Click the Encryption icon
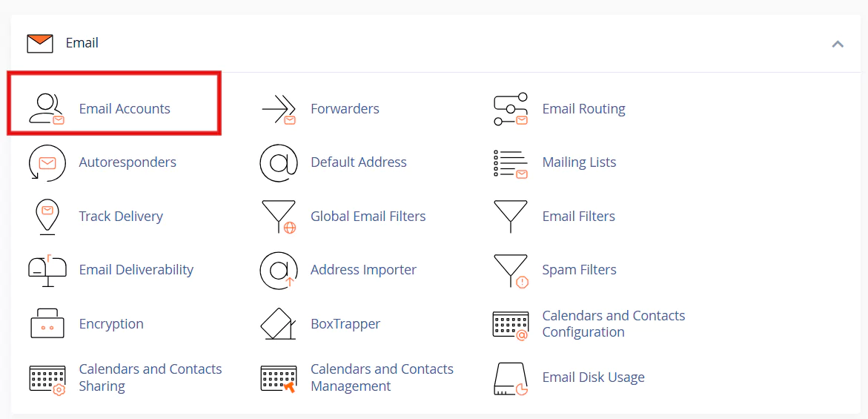The image size is (868, 419). [x=47, y=323]
